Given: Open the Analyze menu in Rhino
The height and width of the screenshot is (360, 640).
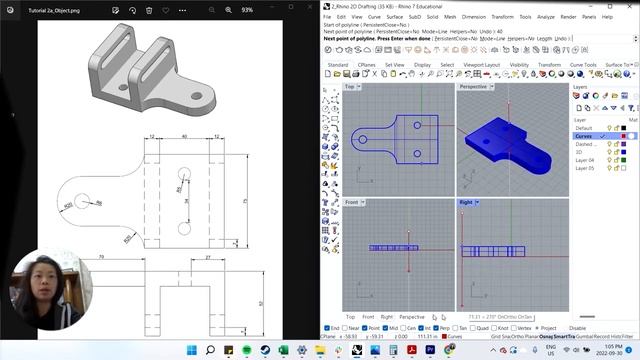Looking at the screenshot, I should (x=546, y=17).
